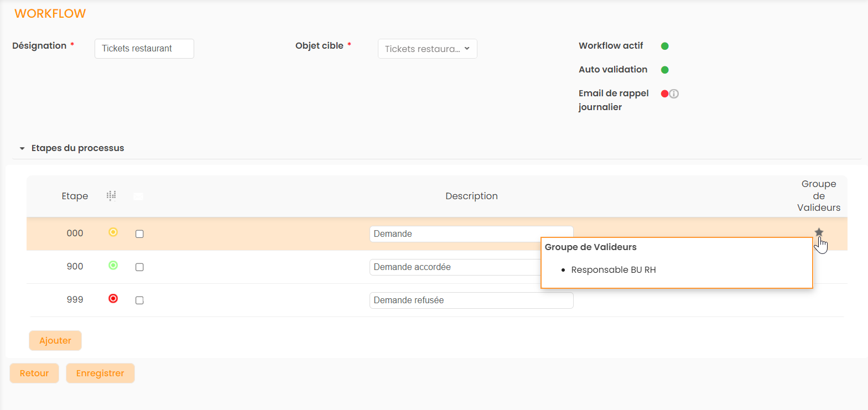Go back using the Retour button
This screenshot has height=410, width=868.
34,373
